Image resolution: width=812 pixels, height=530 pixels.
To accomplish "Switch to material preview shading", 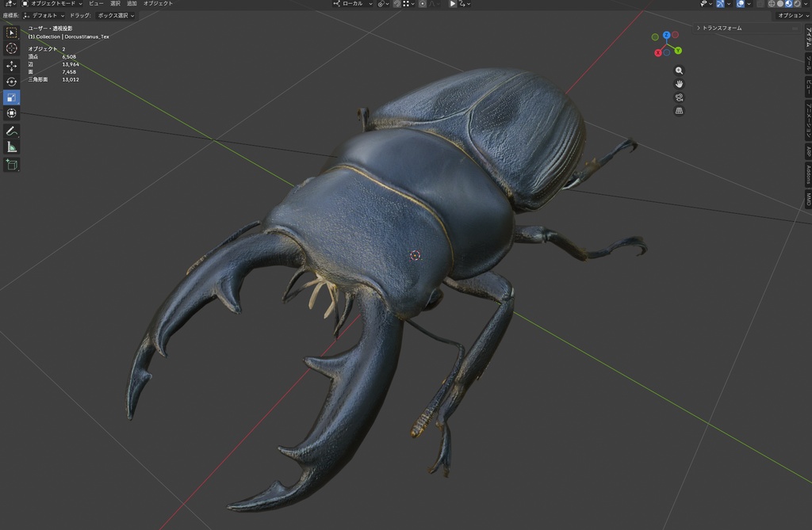I will [x=789, y=4].
